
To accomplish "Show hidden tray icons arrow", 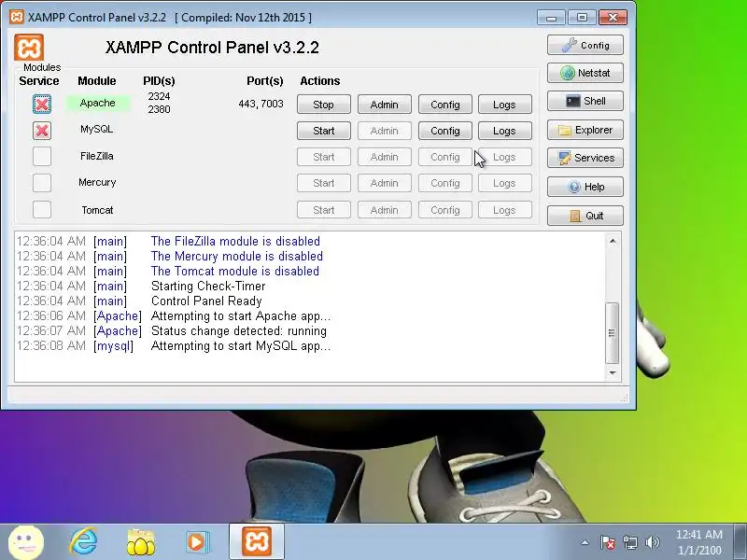I will click(585, 542).
